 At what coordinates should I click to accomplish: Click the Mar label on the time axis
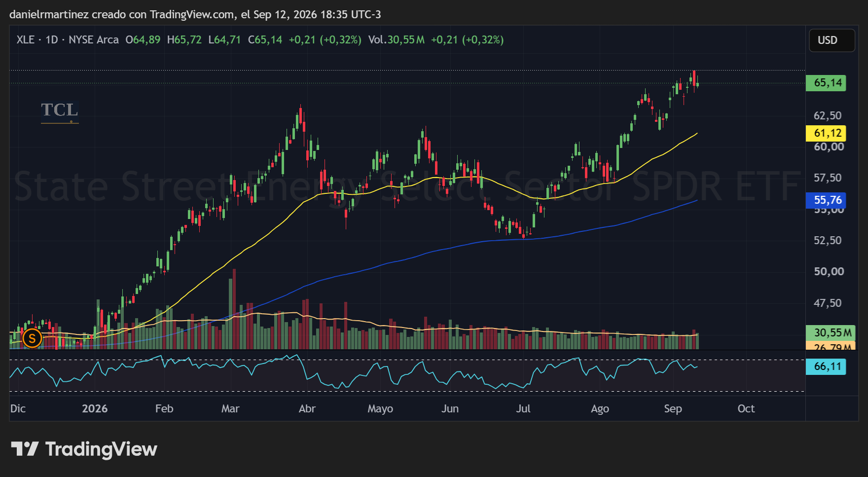click(230, 409)
